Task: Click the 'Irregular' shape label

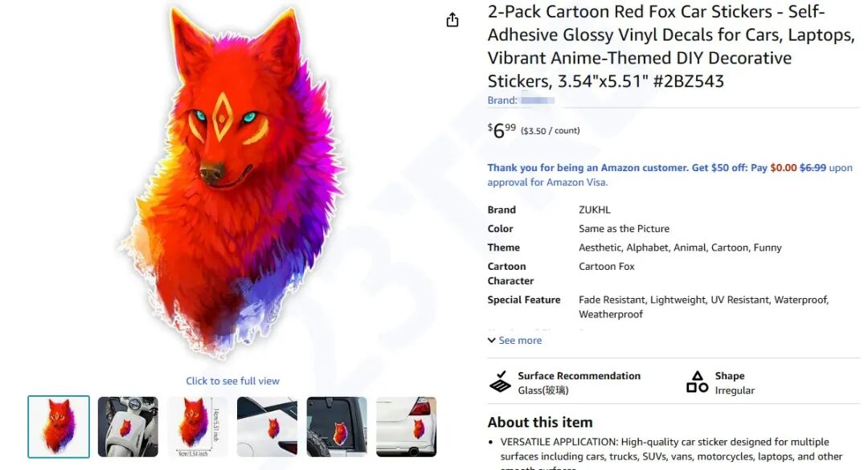Action: pyautogui.click(x=735, y=390)
